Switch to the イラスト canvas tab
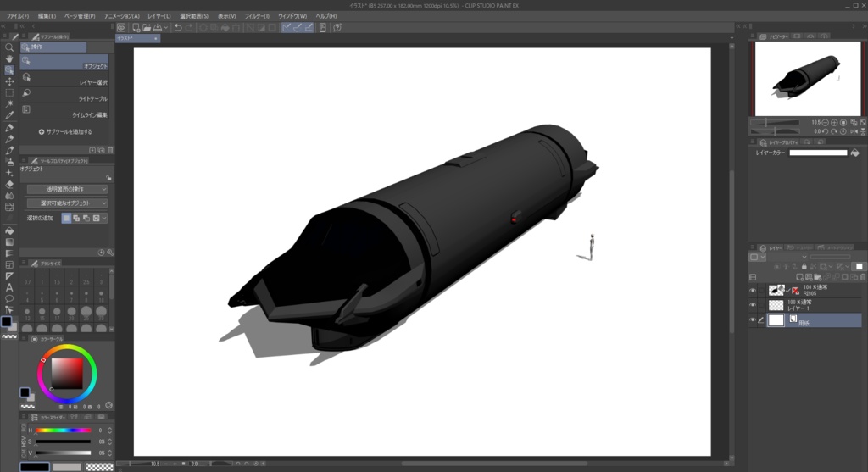 pyautogui.click(x=137, y=38)
